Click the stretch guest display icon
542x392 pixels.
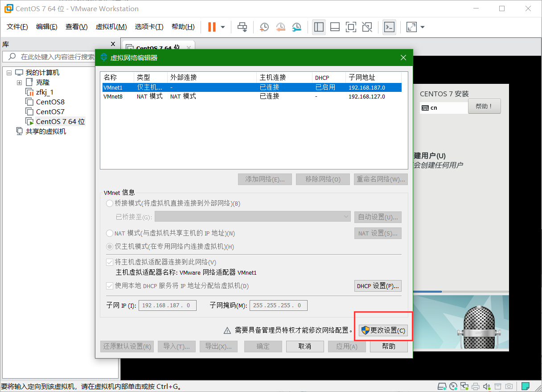tap(411, 27)
